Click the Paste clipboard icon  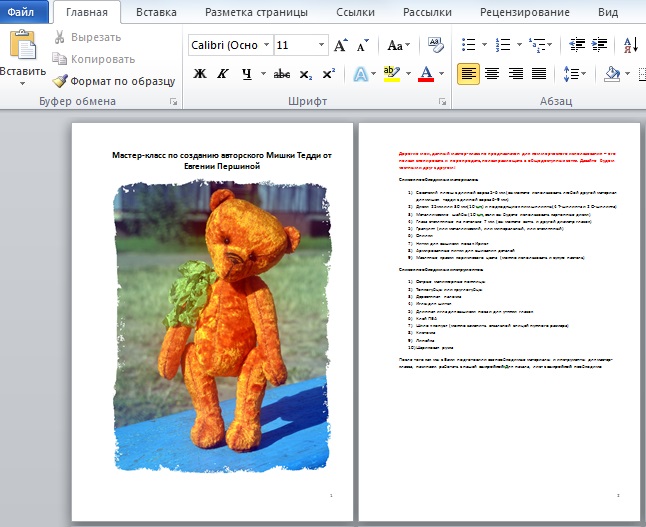coord(23,44)
